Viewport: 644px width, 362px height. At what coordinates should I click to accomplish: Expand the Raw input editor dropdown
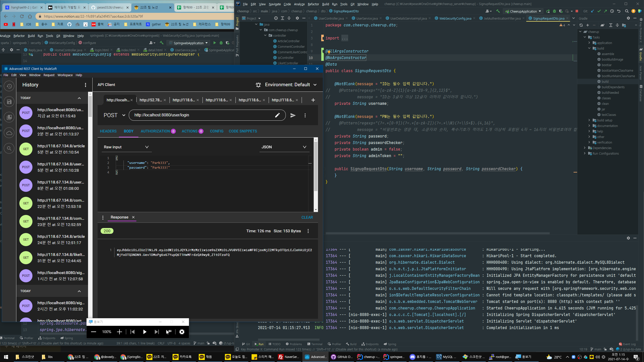[126, 147]
